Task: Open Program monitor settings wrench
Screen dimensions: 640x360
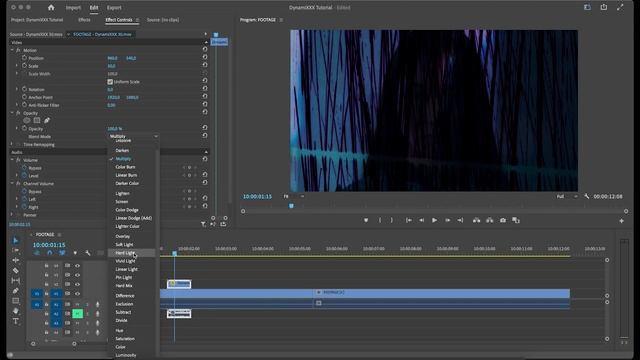Action: coord(587,196)
